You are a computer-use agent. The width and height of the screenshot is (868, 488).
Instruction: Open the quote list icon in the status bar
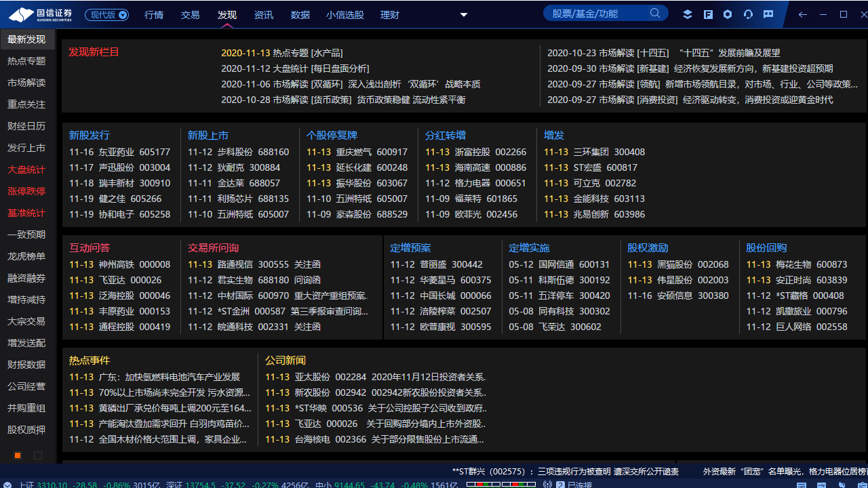pyautogui.click(x=802, y=485)
